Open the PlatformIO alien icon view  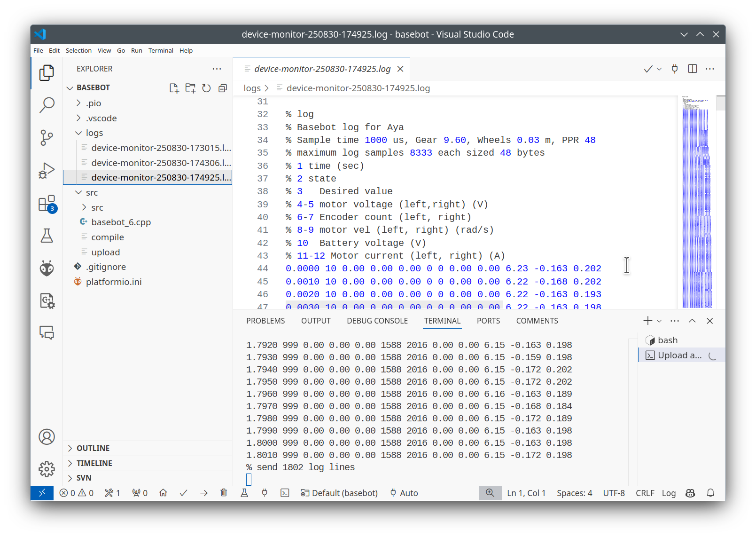(47, 268)
